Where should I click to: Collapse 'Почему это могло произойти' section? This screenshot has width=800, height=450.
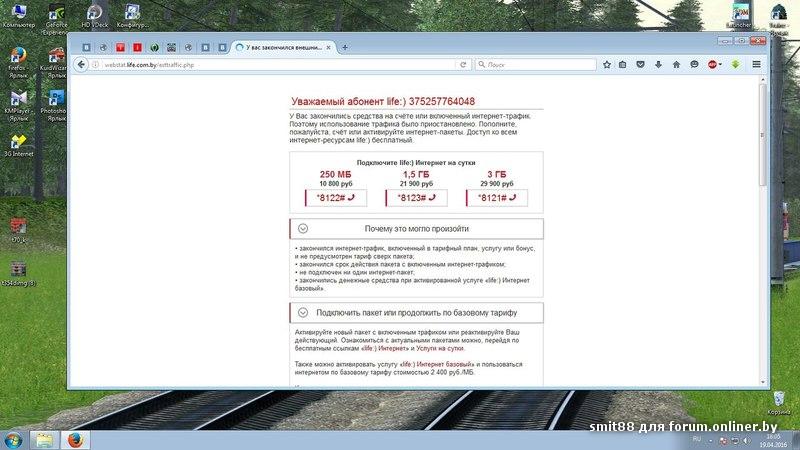click(416, 229)
